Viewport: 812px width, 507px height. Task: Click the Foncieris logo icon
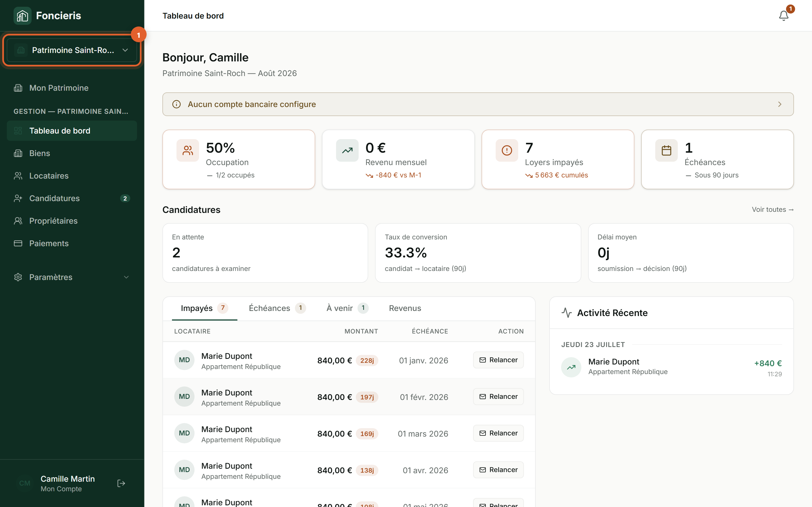pyautogui.click(x=22, y=16)
